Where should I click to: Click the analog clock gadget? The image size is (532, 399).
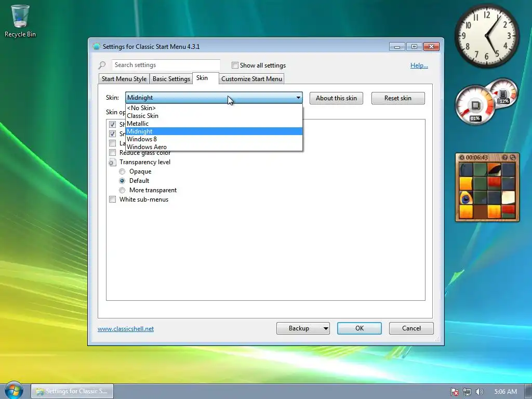click(486, 36)
